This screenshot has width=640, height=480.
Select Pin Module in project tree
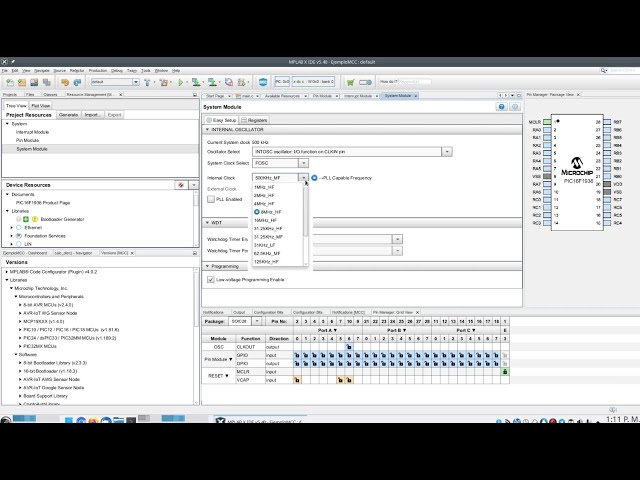pyautogui.click(x=27, y=140)
